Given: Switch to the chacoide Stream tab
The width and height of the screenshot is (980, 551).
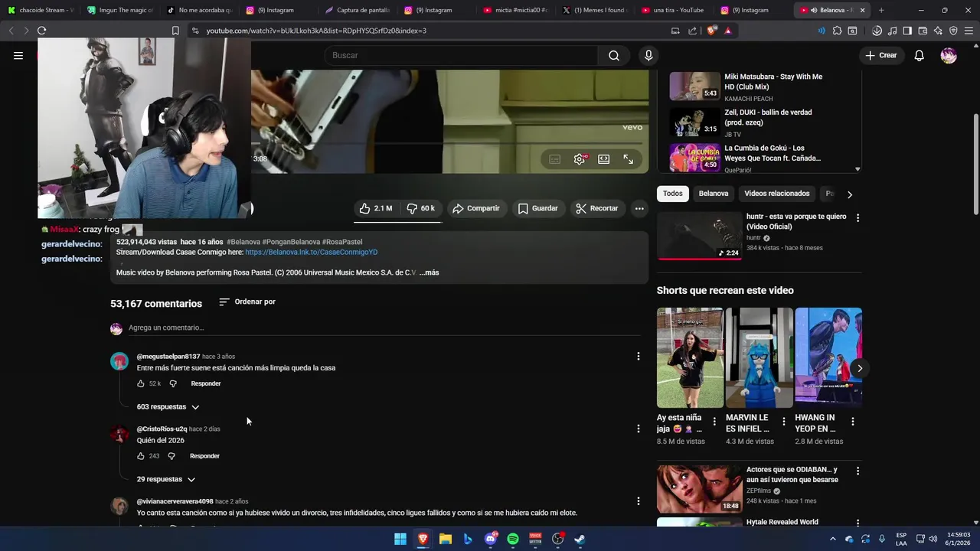Looking at the screenshot, I should pos(41,10).
